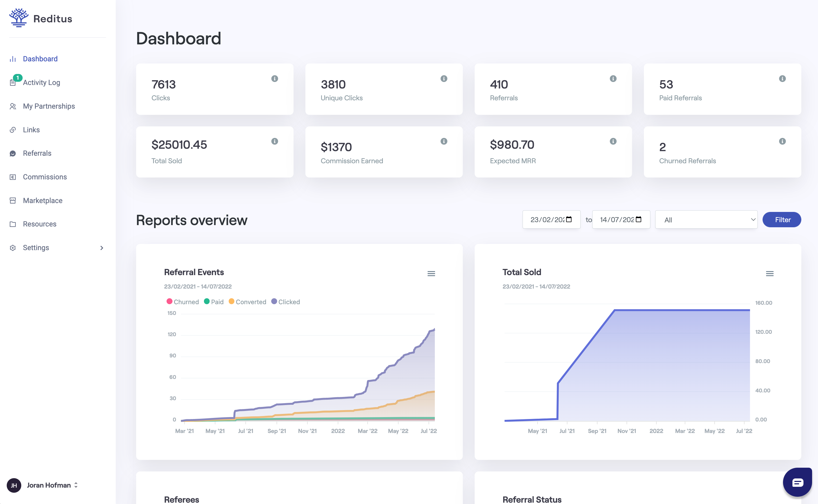The height and width of the screenshot is (504, 818).
Task: Go to Activity Log in sidebar
Action: 41,82
